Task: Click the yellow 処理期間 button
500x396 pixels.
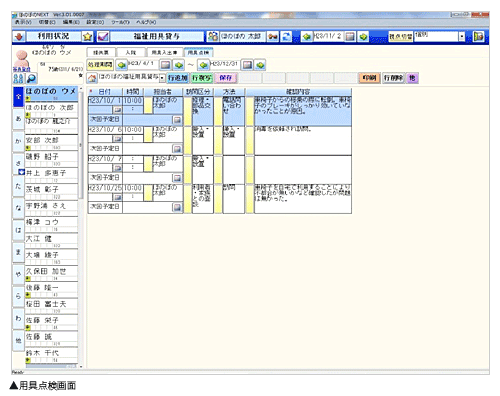Action: point(100,65)
